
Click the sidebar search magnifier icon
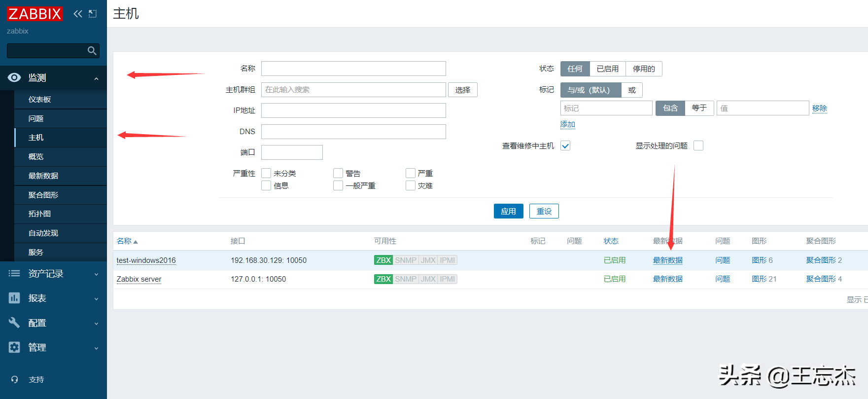[92, 51]
